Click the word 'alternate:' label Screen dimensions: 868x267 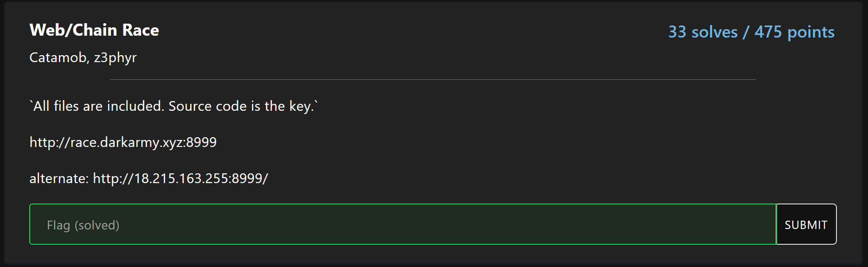tap(59, 178)
